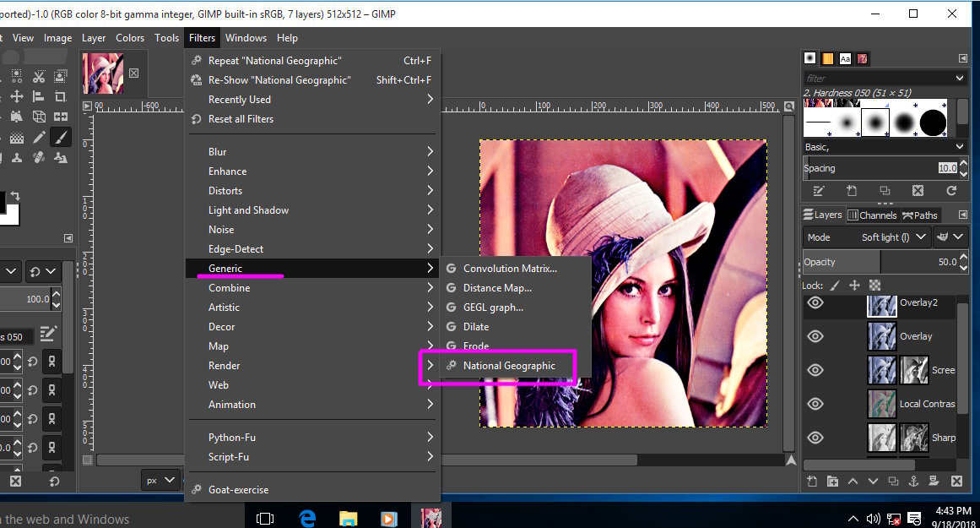This screenshot has width=980, height=528.
Task: Toggle visibility of the Sharp layer
Action: (x=815, y=438)
